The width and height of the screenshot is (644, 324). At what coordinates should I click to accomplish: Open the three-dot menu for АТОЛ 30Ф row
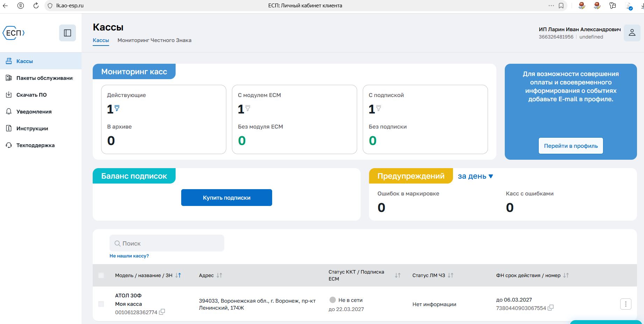click(x=625, y=304)
